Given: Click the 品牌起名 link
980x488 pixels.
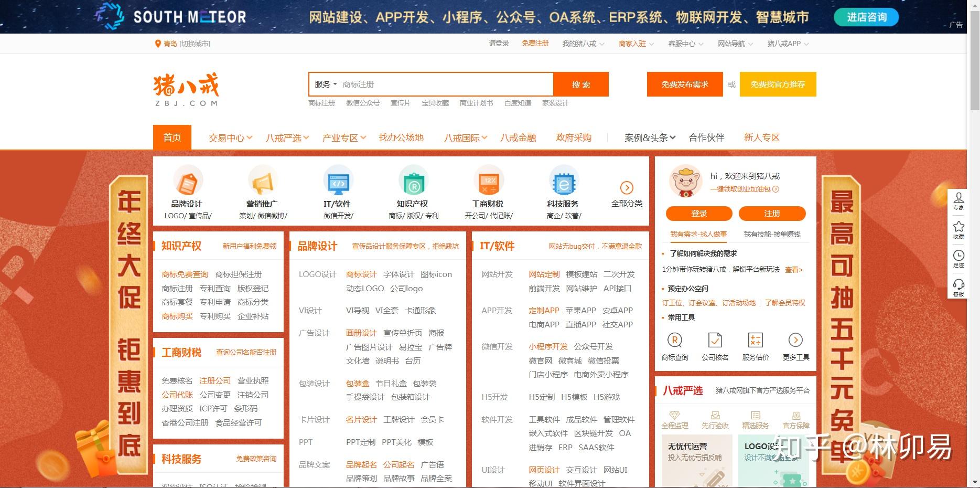Looking at the screenshot, I should pyautogui.click(x=361, y=464).
